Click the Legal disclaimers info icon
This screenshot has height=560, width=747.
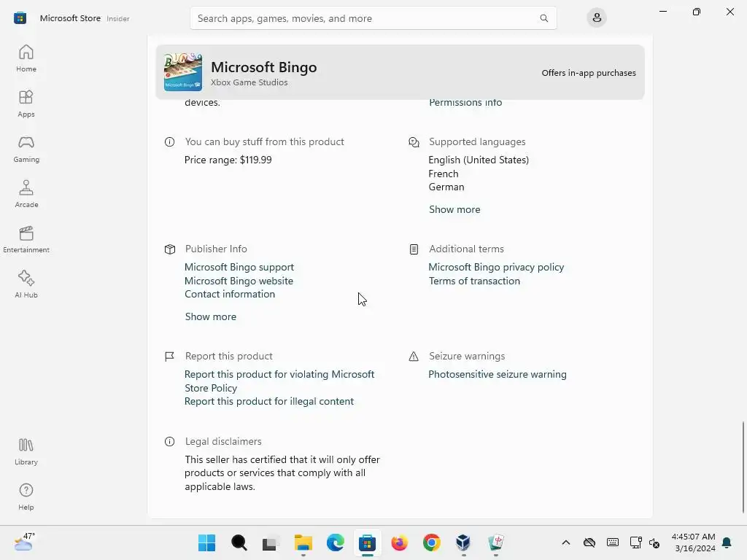point(169,441)
